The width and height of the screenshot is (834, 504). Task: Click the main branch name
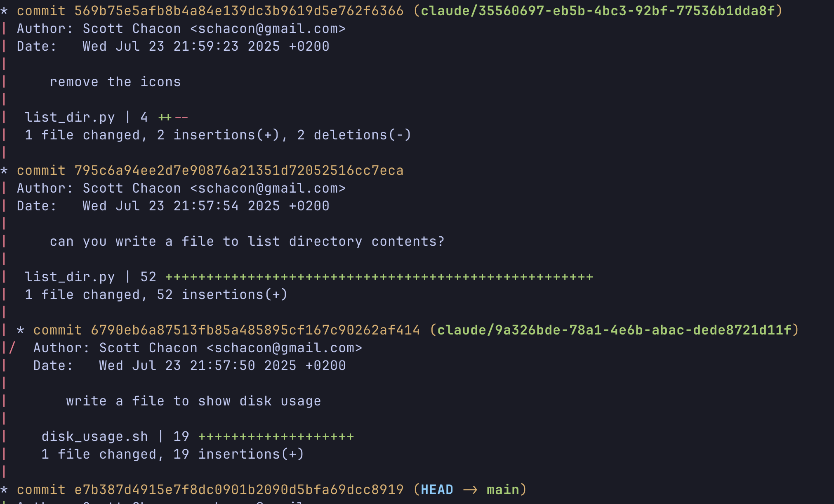(503, 490)
